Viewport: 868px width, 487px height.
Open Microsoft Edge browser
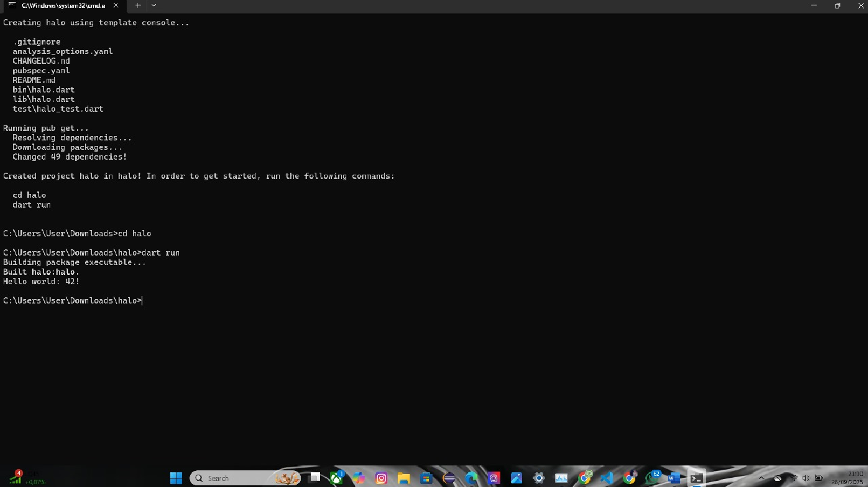point(470,478)
